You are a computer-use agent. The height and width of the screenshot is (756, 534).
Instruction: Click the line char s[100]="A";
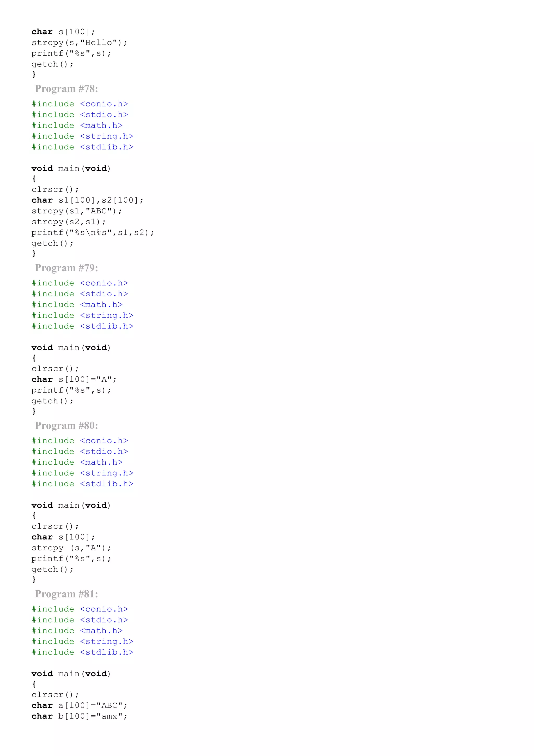[x=74, y=380]
